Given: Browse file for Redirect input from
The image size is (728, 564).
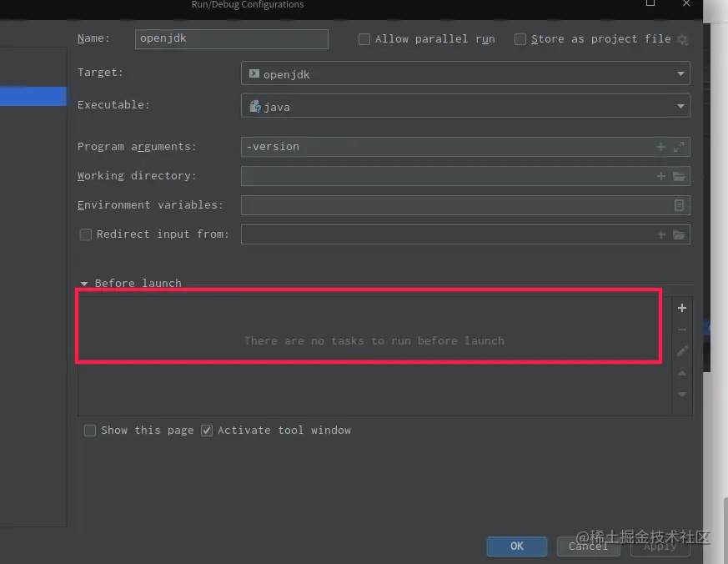Looking at the screenshot, I should [x=679, y=234].
